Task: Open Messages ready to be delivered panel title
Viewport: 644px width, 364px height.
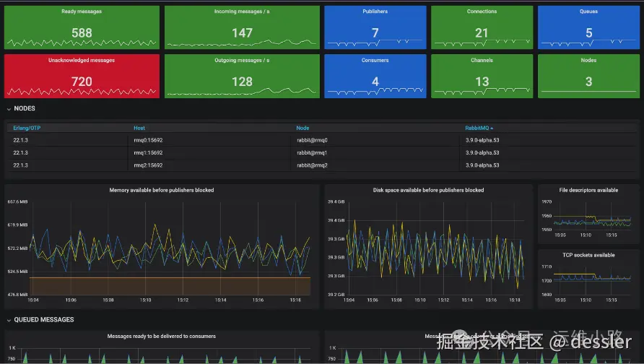Action: (x=162, y=336)
